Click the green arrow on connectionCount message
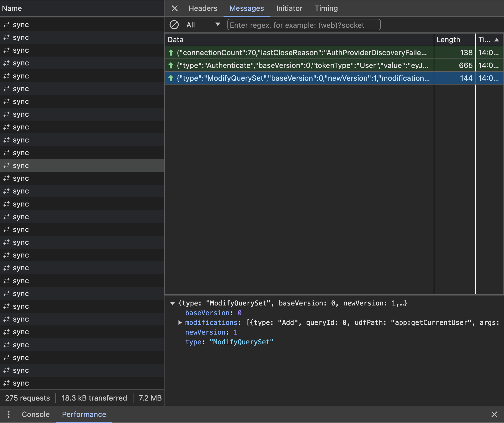504x423 pixels. [171, 53]
